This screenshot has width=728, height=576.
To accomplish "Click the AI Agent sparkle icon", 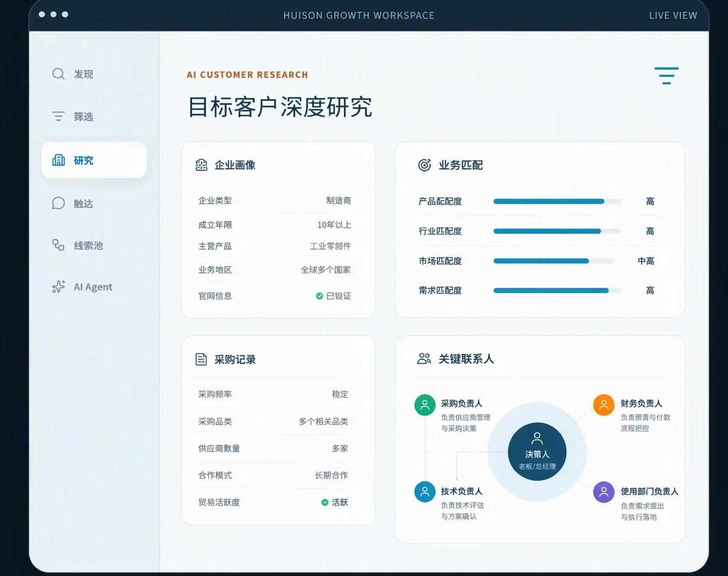I will click(59, 287).
